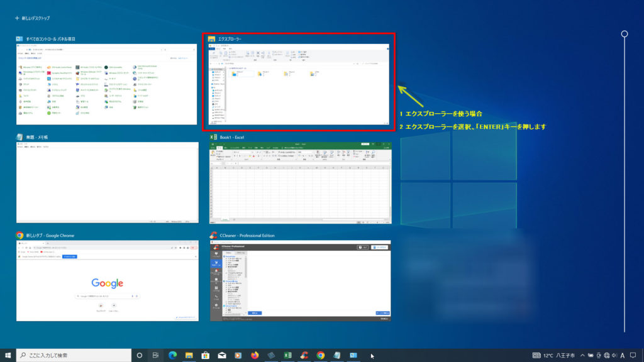Open the Windows Start menu
644x362 pixels.
point(8,355)
